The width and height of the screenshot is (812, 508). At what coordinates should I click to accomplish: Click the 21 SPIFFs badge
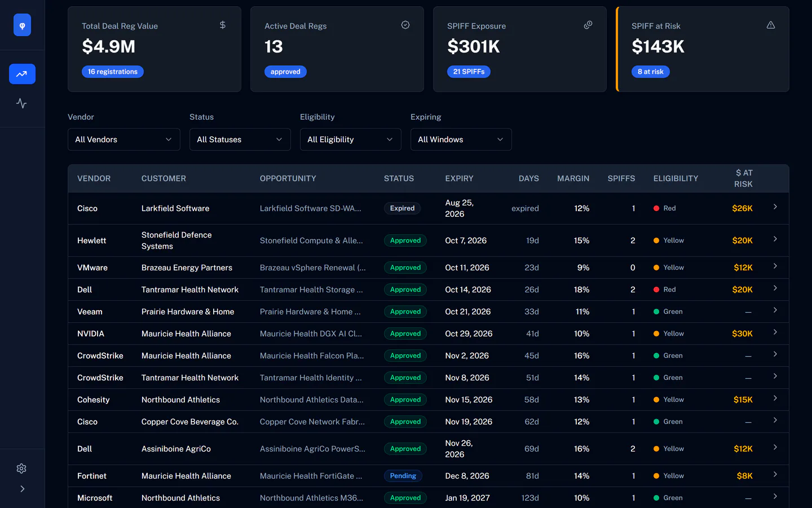[x=469, y=72]
